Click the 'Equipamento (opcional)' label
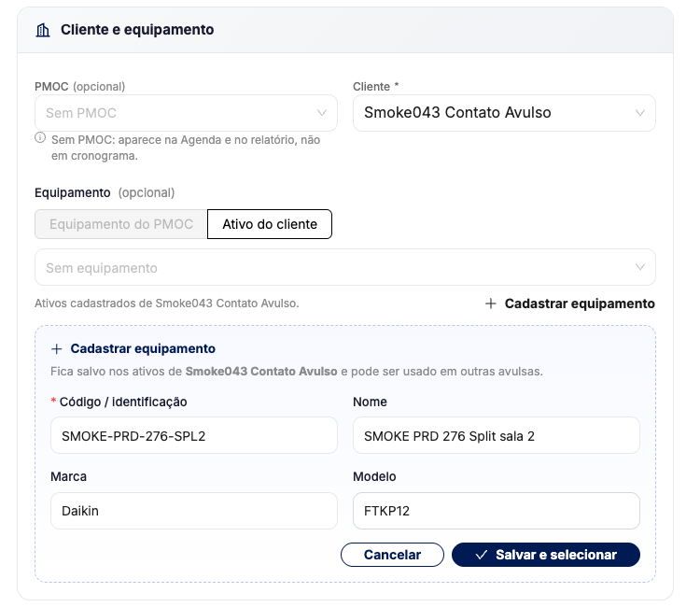The image size is (700, 607). [x=105, y=193]
